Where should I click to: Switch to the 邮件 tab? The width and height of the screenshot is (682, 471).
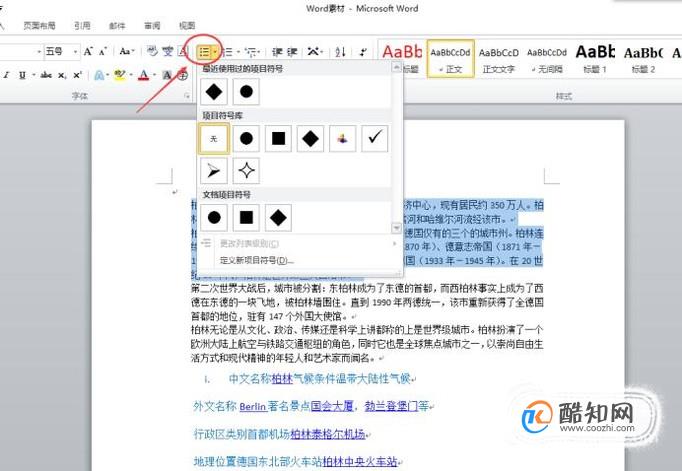pos(117,26)
